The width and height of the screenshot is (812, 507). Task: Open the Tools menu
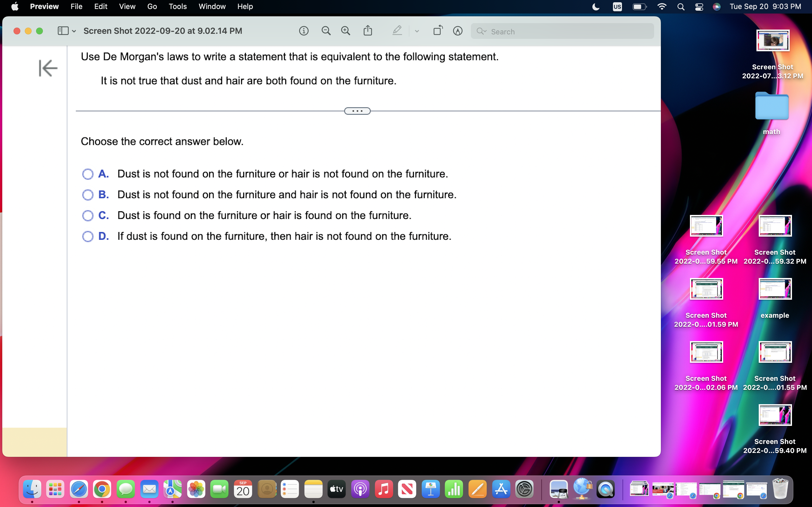[178, 6]
